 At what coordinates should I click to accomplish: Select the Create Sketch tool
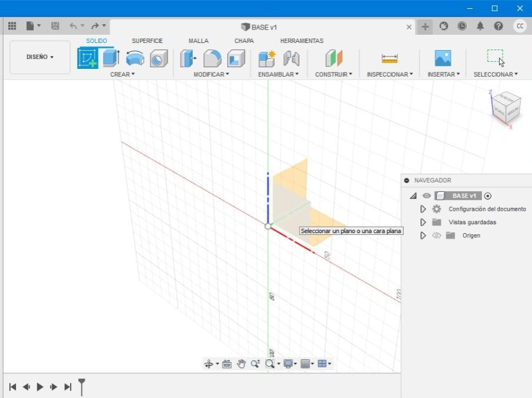coord(88,58)
